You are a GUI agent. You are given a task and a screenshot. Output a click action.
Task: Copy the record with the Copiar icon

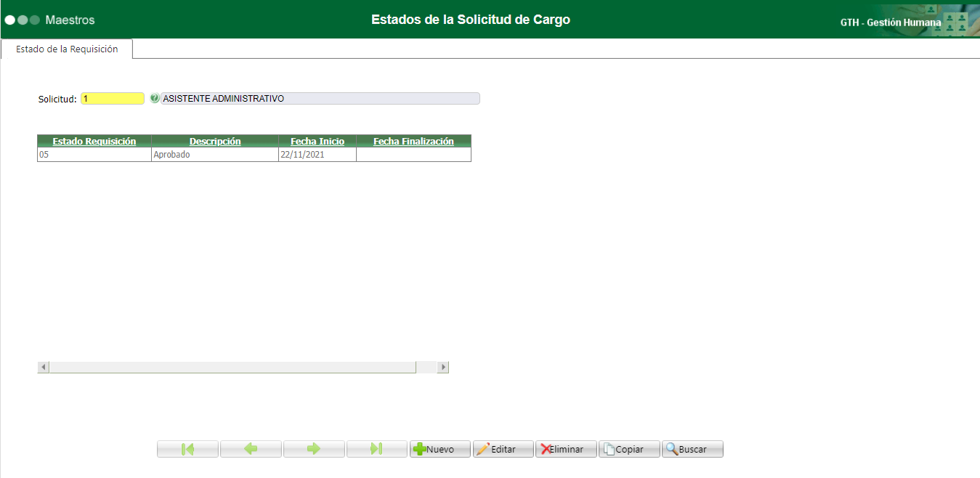pos(628,448)
